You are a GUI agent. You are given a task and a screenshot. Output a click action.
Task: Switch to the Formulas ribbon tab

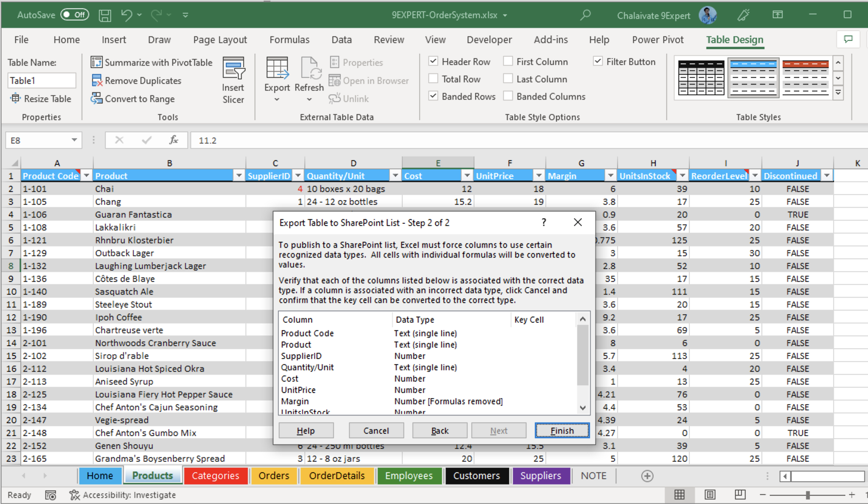pyautogui.click(x=289, y=39)
